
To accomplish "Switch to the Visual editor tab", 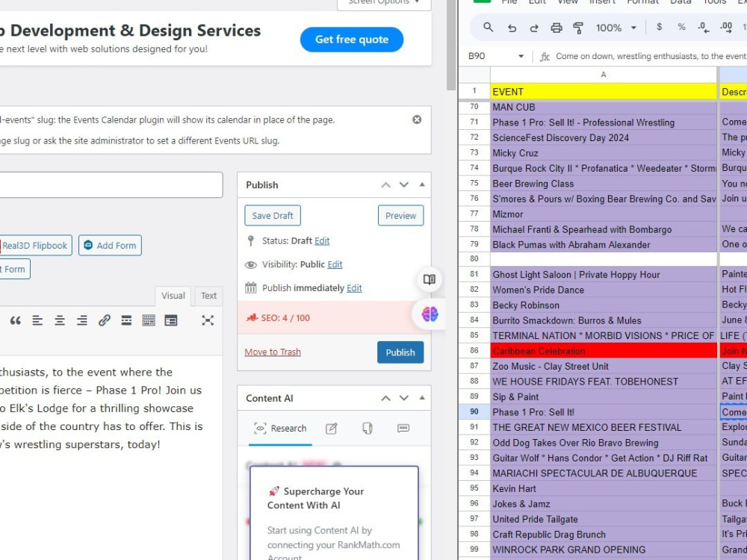I will pos(173,296).
